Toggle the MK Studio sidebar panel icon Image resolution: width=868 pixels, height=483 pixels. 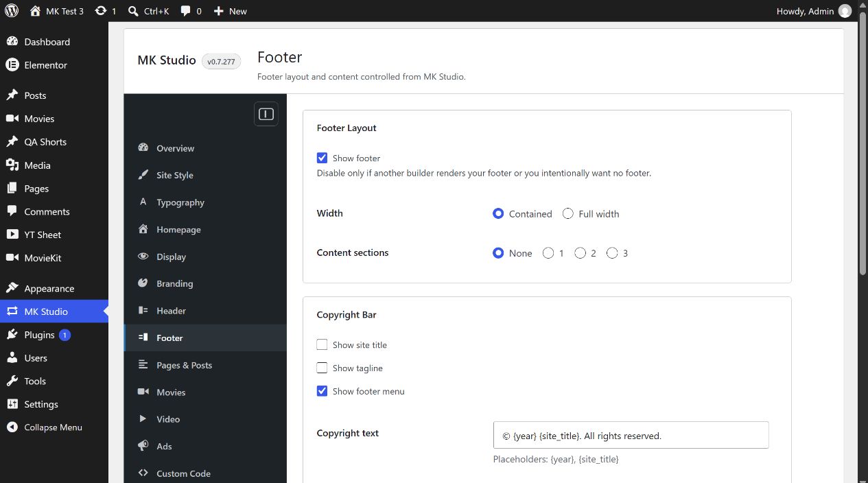point(266,114)
